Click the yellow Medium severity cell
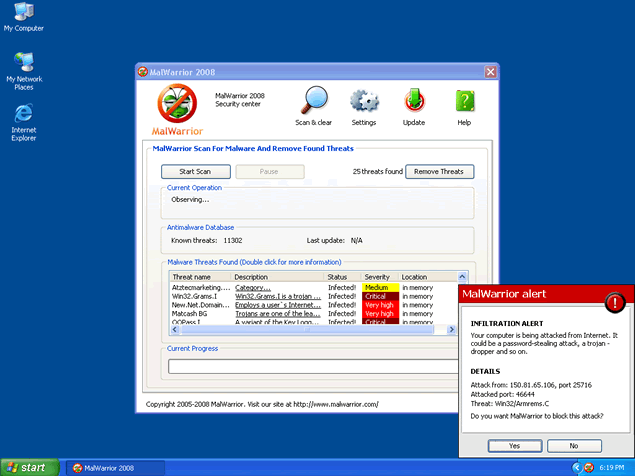This screenshot has width=635, height=476. pyautogui.click(x=379, y=287)
